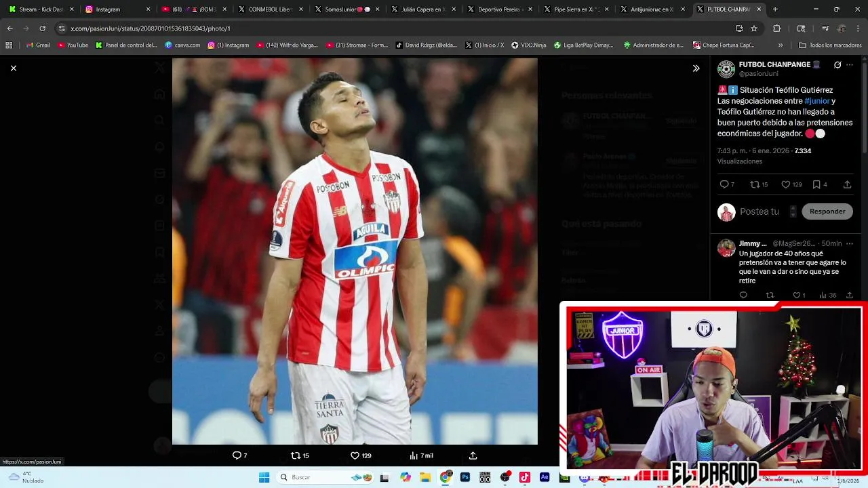Click the reply icon with 7 in sidebar
868x488 pixels.
click(x=727, y=184)
